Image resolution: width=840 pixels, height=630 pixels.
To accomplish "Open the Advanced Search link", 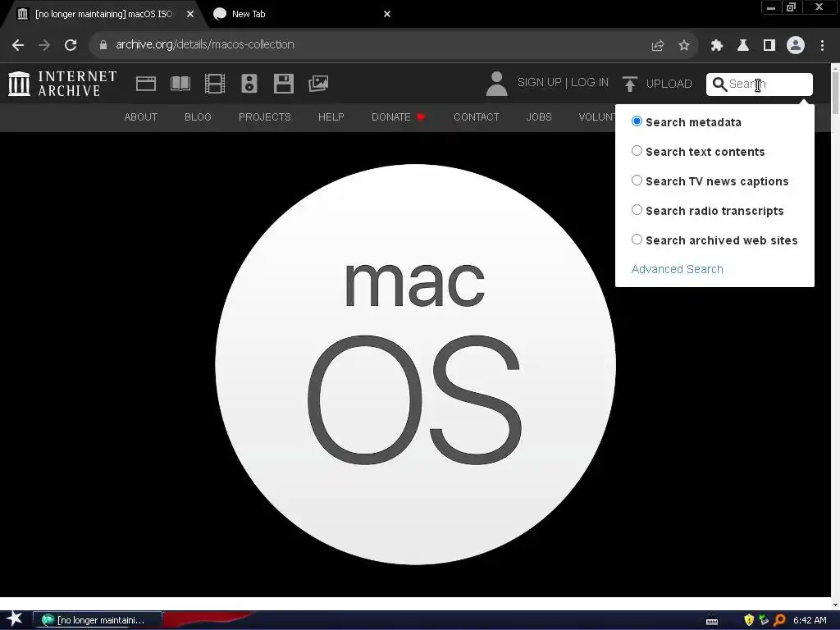I will click(x=677, y=269).
